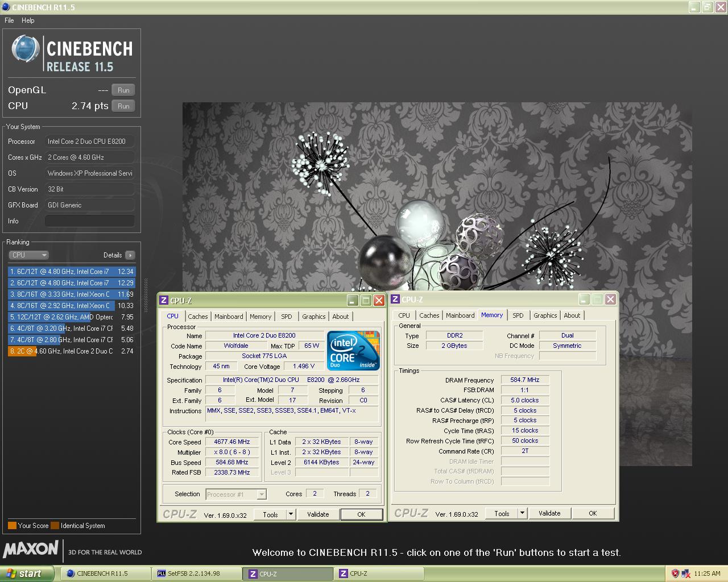The height and width of the screenshot is (582, 728).
Task: Switch to second CPU-Z taskbar button
Action: 379,573
